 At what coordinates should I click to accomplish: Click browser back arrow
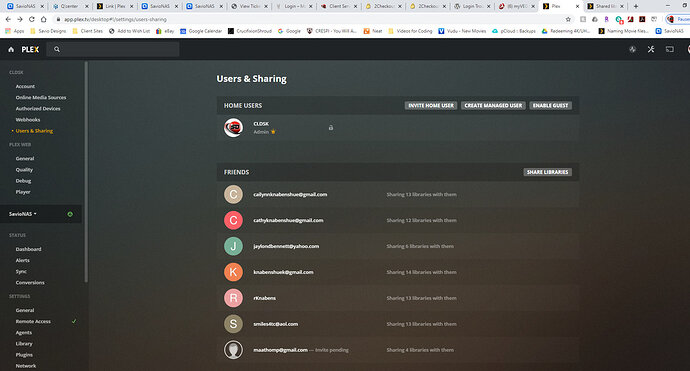tap(8, 19)
